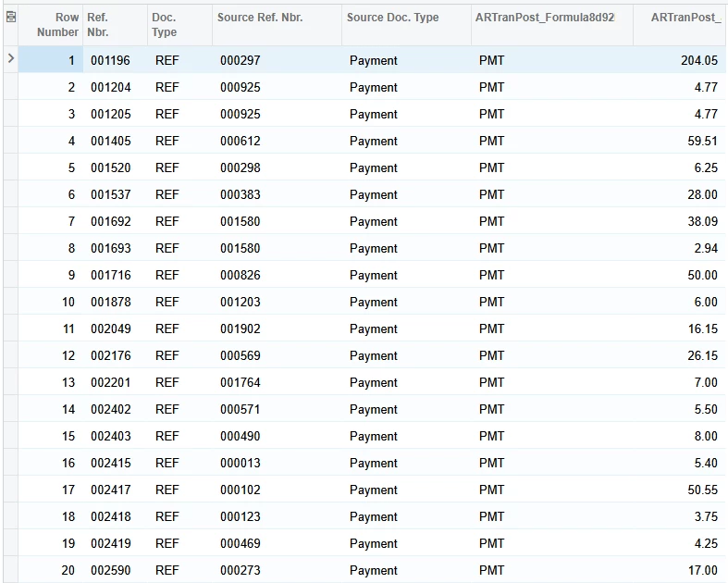This screenshot has height=583, width=728.
Task: Select the 204.05 amount cell
Action: 680,60
